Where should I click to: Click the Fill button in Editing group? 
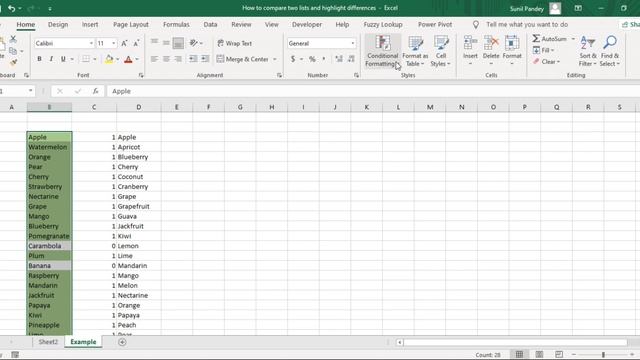[x=544, y=50]
